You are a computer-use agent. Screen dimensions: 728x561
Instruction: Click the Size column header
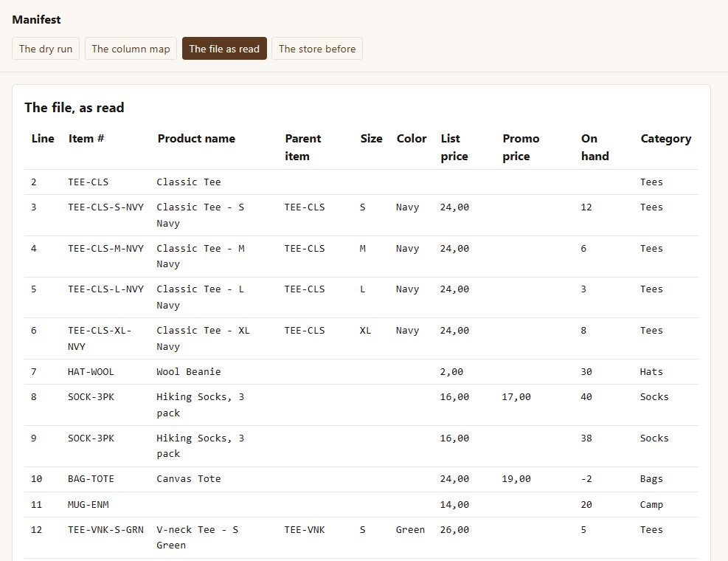[372, 139]
